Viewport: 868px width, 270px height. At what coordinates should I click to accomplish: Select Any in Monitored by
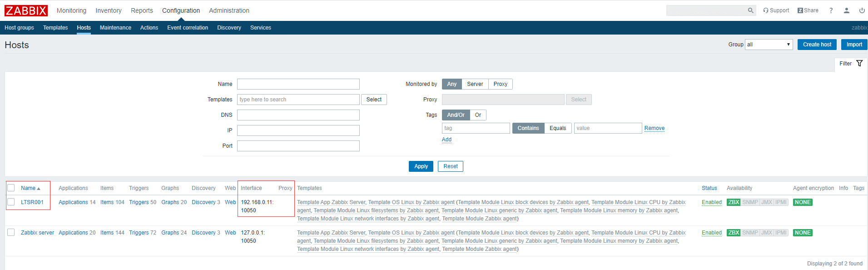click(x=451, y=84)
